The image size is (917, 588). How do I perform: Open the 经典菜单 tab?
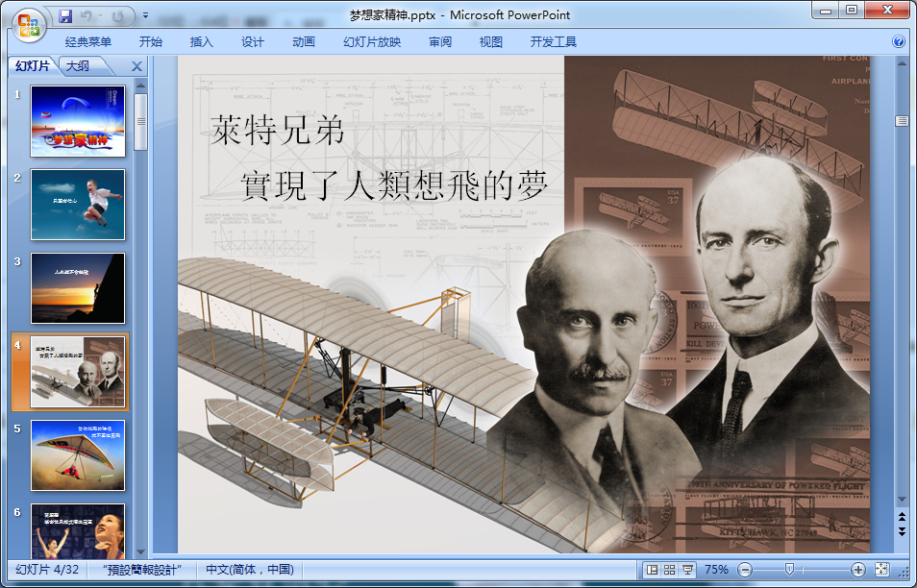click(x=87, y=42)
